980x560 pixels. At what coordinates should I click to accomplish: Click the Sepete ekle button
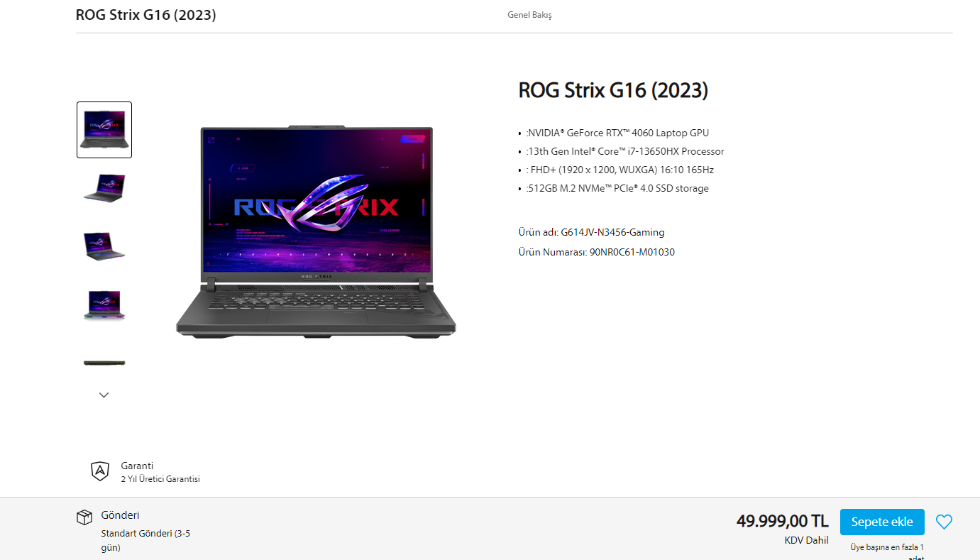[x=882, y=522]
